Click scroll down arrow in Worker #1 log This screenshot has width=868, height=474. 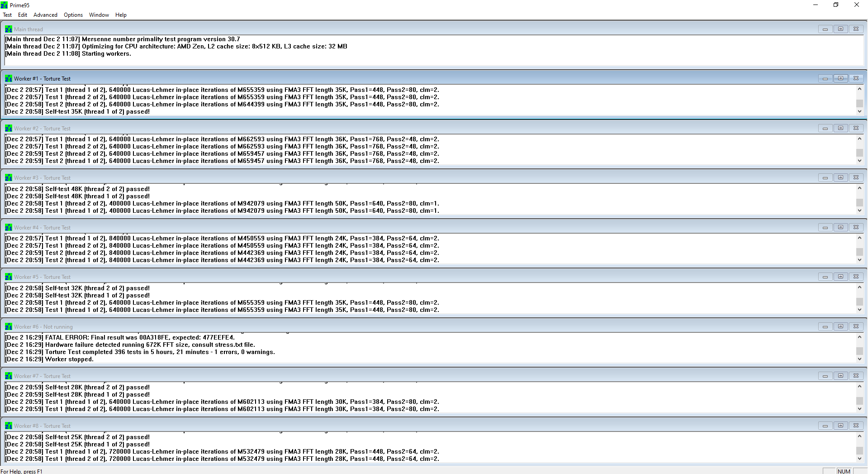[x=859, y=111]
